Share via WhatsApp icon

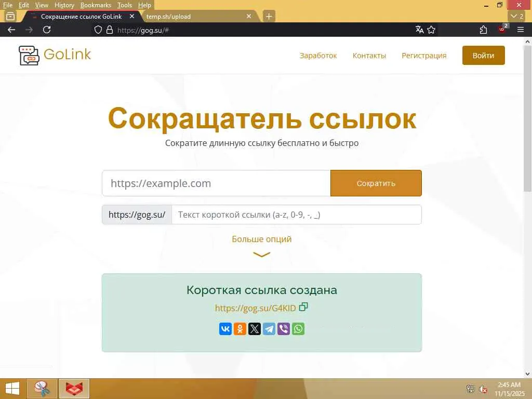pyautogui.click(x=298, y=329)
